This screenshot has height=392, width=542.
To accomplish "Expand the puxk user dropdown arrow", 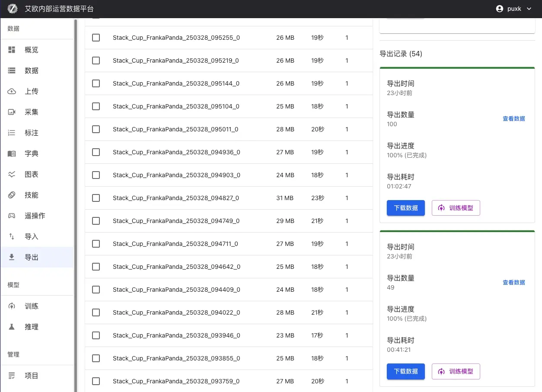I will pyautogui.click(x=529, y=9).
